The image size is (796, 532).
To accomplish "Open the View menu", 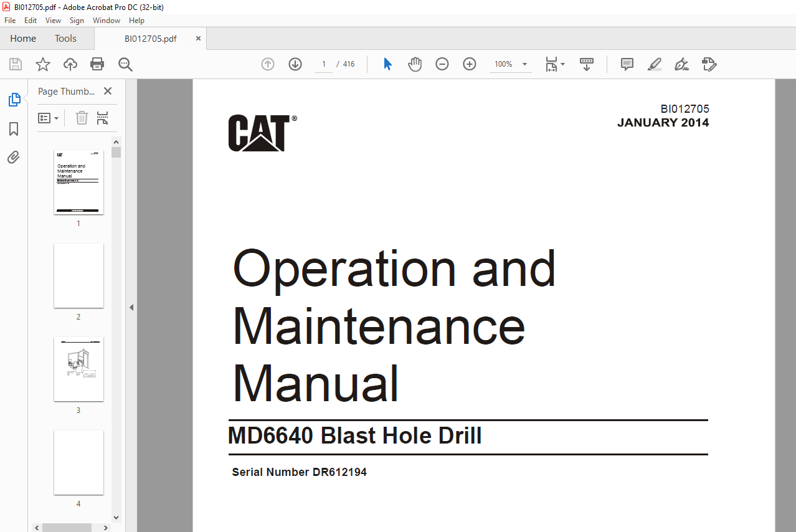I will point(54,21).
